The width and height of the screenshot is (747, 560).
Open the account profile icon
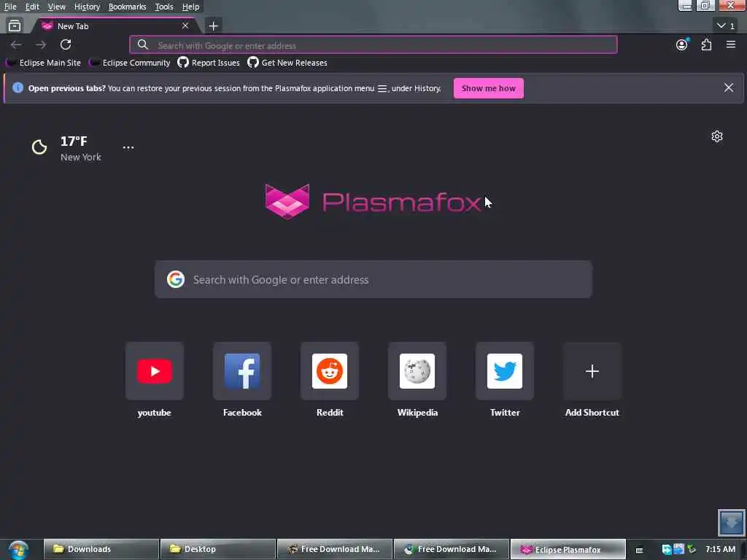(682, 44)
